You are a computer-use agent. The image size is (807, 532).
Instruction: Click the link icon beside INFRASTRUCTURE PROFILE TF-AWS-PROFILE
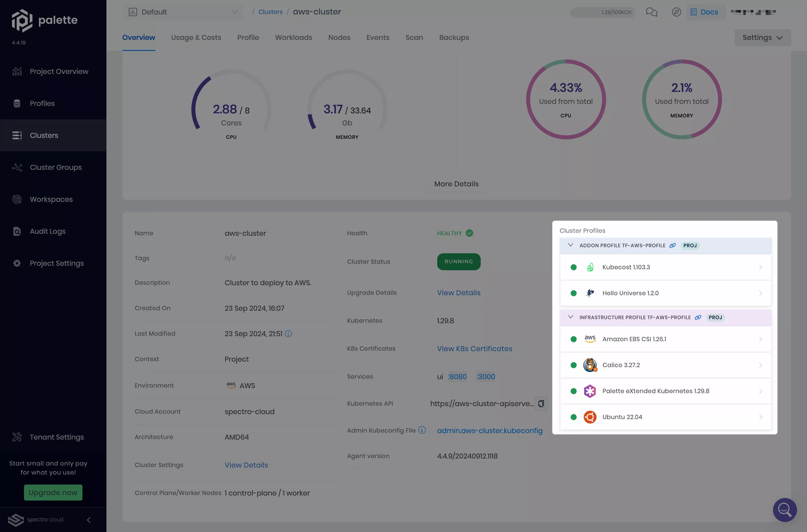click(698, 317)
